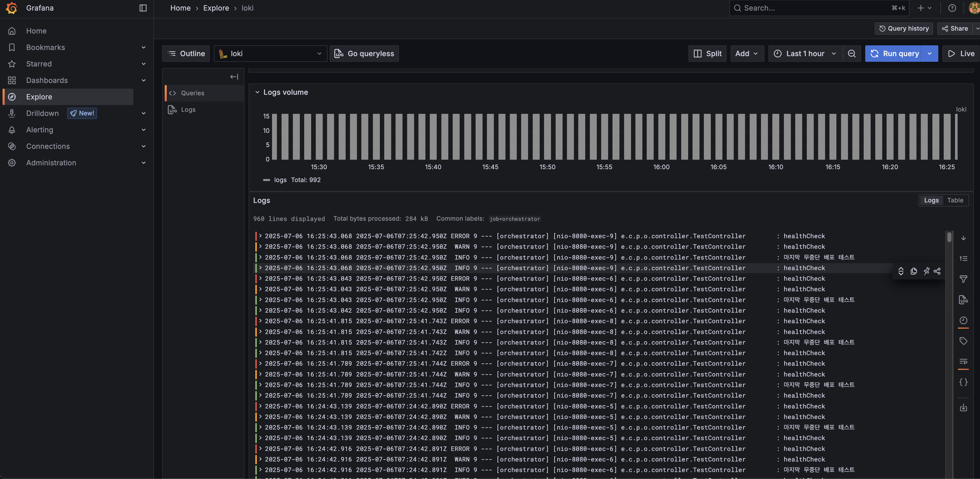Toggle timestamp display clock icon
This screenshot has width=980, height=479.
pyautogui.click(x=963, y=320)
